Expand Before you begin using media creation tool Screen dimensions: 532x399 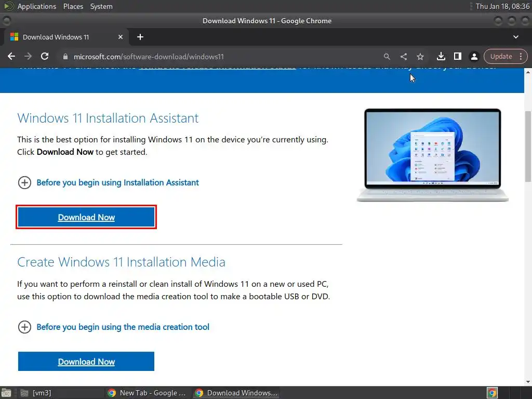pos(113,327)
